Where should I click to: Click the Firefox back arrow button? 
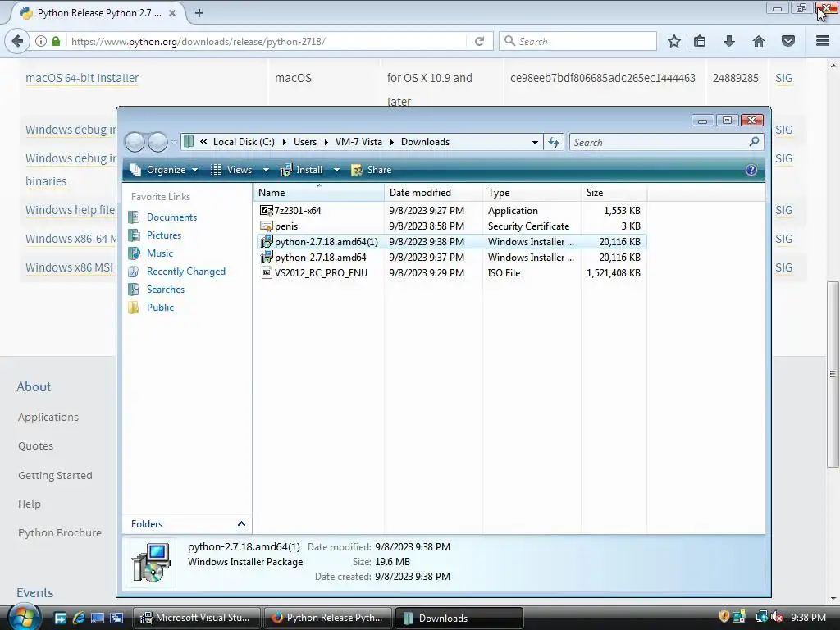[18, 41]
